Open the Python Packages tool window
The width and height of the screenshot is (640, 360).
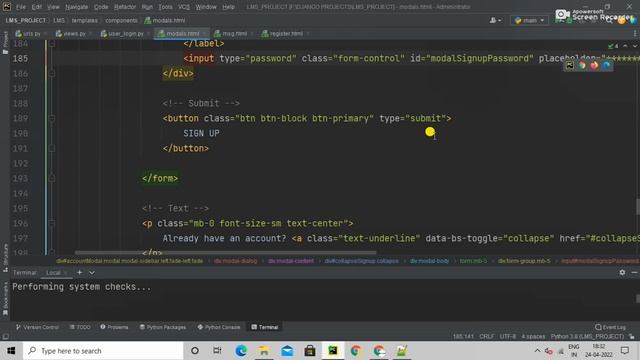pyautogui.click(x=162, y=327)
